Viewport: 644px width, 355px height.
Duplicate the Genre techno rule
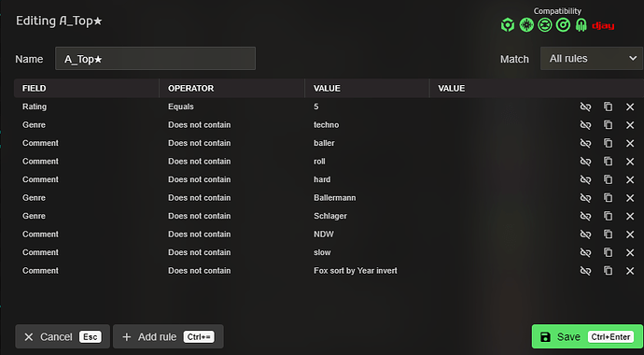(x=608, y=125)
